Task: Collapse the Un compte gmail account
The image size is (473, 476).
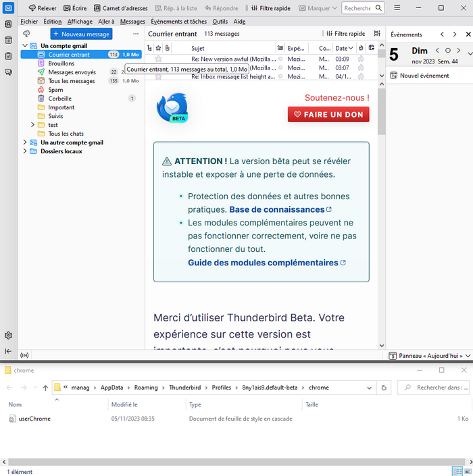Action: (x=25, y=46)
